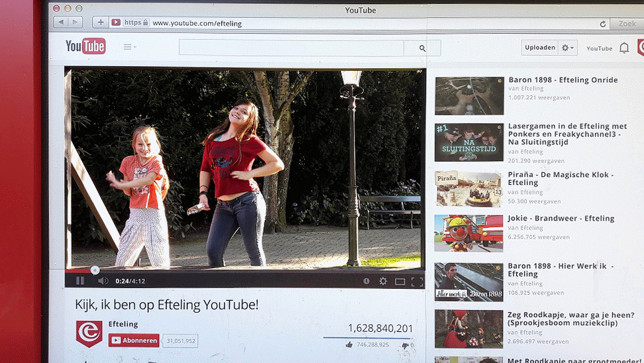
Task: Click the 1.007.221 weergaven text
Action: coord(539,97)
